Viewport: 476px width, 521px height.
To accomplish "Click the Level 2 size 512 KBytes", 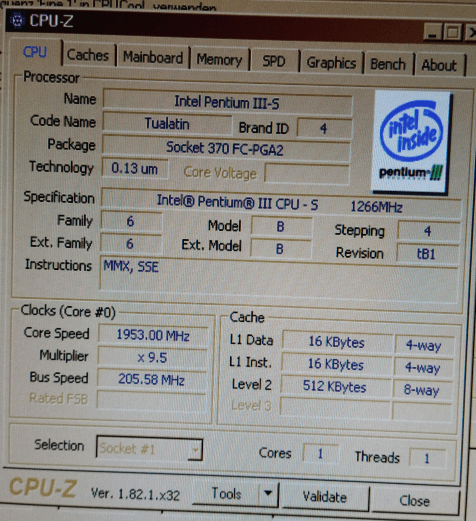I will pyautogui.click(x=335, y=386).
